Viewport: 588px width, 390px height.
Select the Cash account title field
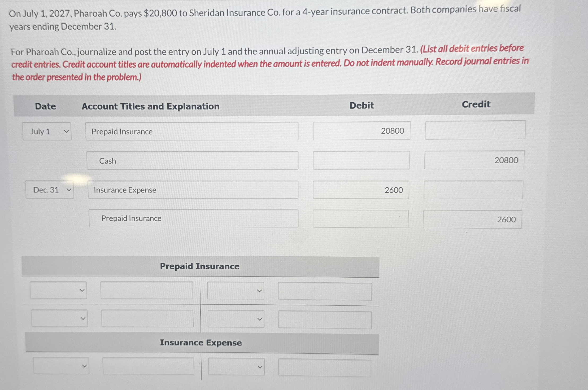click(193, 161)
